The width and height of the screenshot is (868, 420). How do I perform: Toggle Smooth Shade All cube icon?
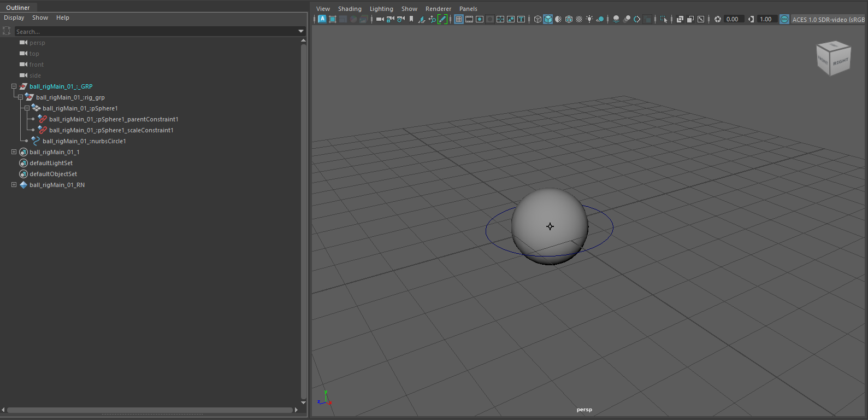pos(548,19)
